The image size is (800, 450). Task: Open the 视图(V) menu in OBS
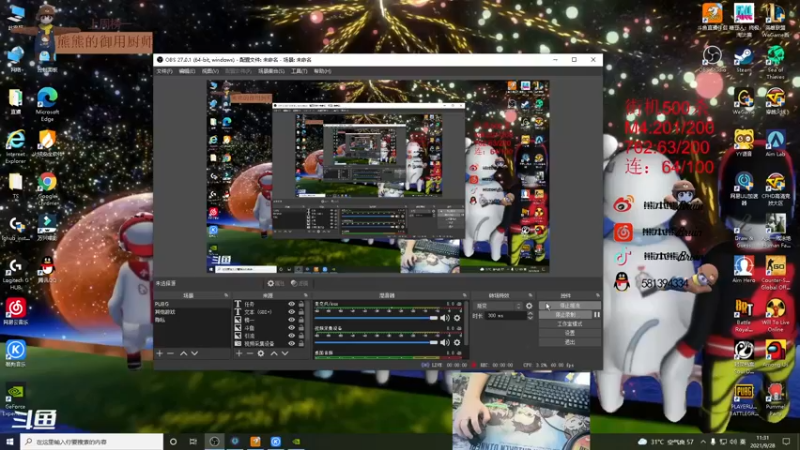pyautogui.click(x=210, y=71)
